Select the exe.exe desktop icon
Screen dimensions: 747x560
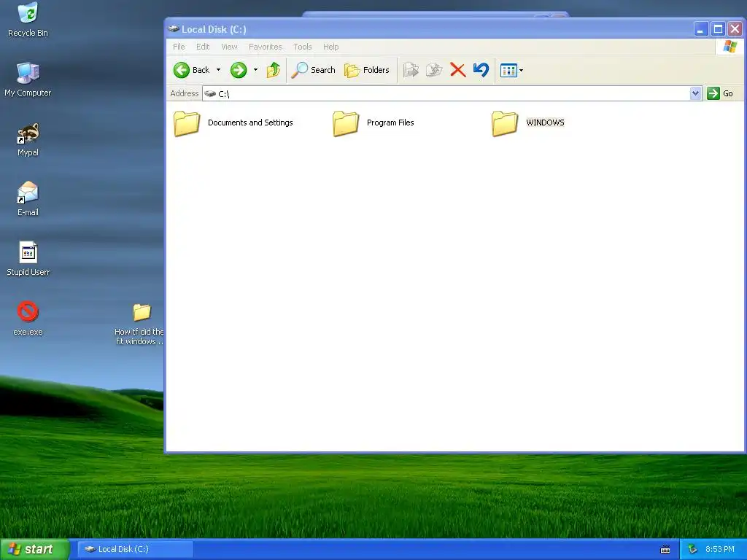[x=28, y=319]
